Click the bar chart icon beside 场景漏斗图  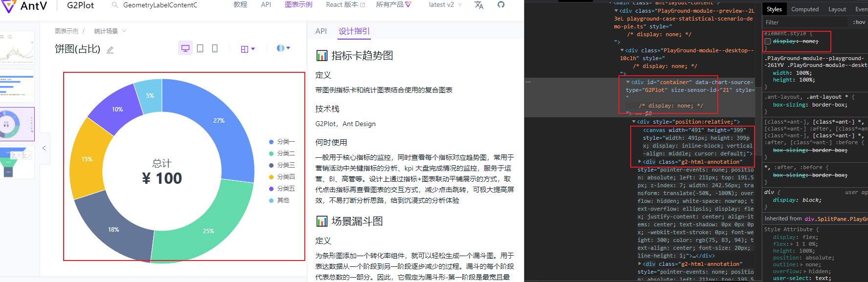tap(321, 221)
